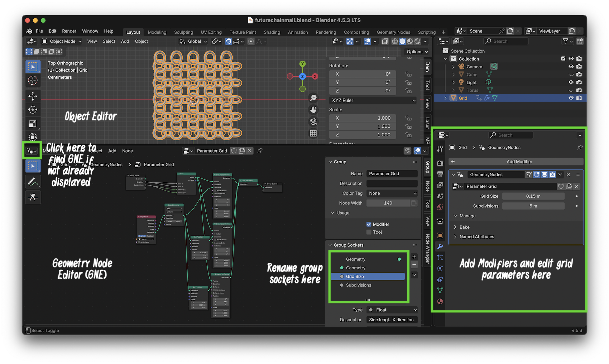Select the Rotate tool in viewport toolbar

click(x=33, y=110)
